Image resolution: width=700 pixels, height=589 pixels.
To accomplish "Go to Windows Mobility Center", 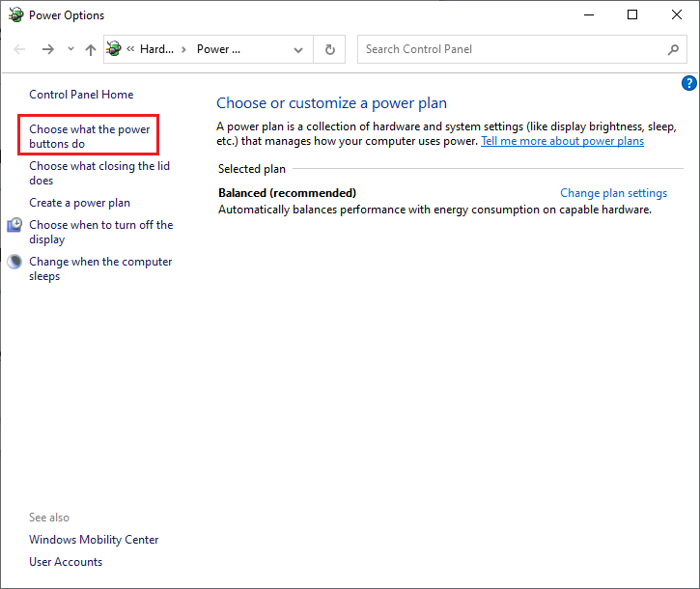I will click(94, 540).
